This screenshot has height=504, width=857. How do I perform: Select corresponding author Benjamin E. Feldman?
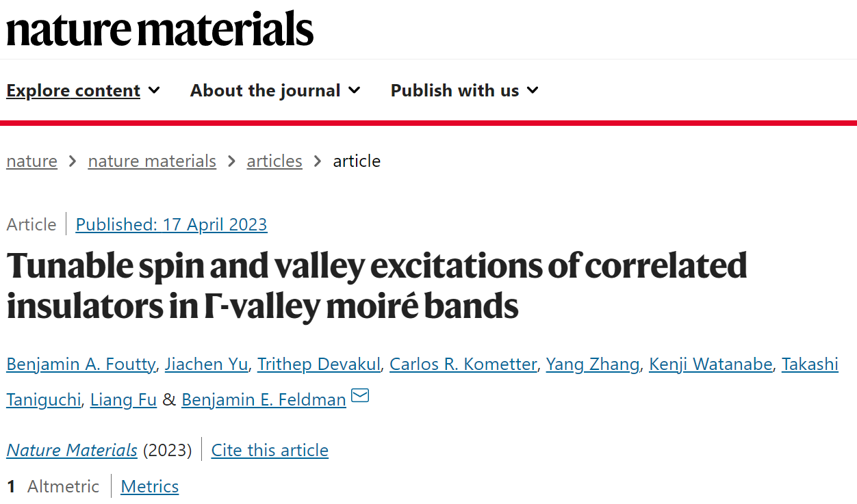(x=264, y=400)
